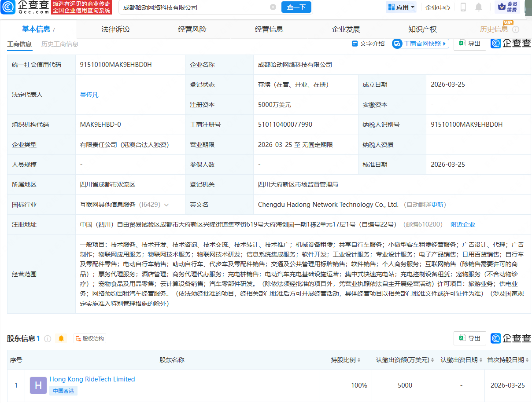The image size is (532, 403).
Task: Expand the 国标行业 industry chevron
Action: pos(166,205)
